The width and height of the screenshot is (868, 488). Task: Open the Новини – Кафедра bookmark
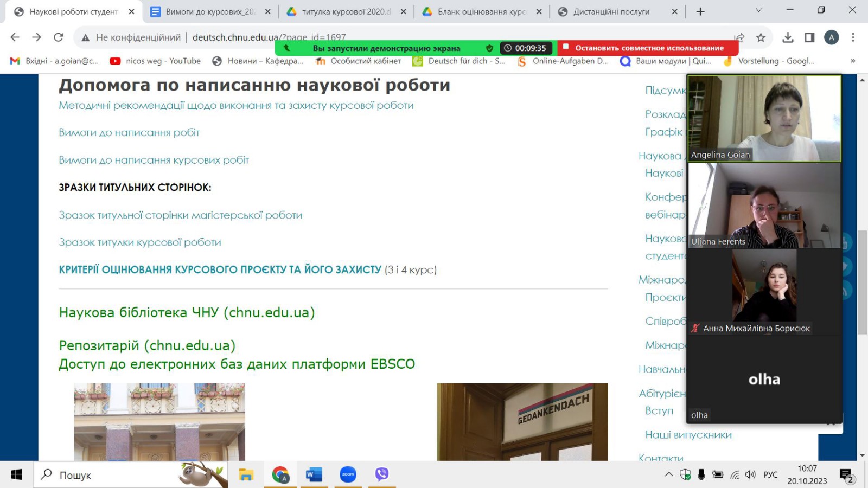[x=258, y=61]
